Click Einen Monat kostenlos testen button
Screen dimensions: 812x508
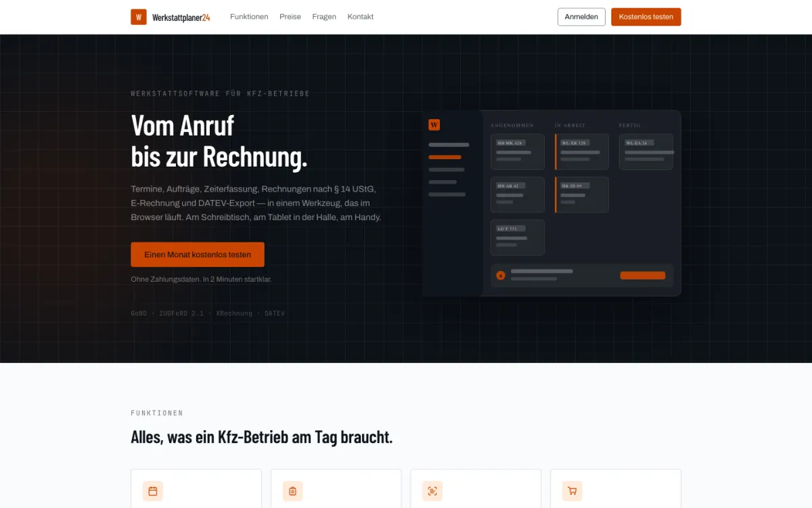point(198,255)
